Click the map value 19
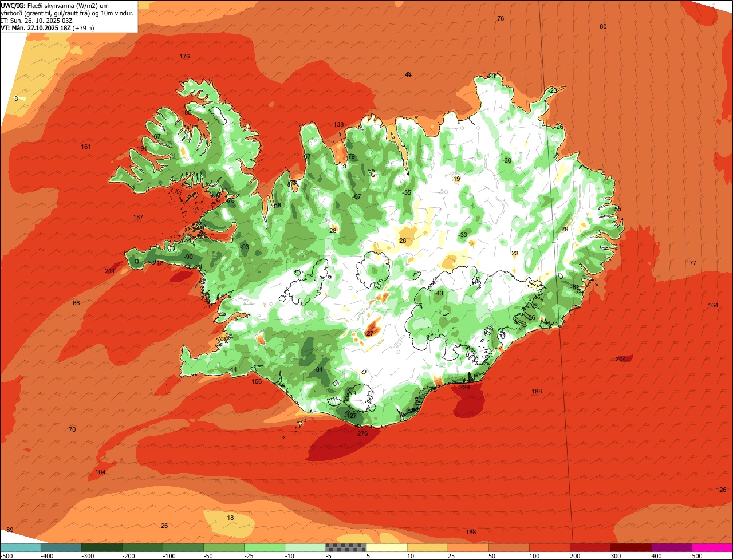Viewport: 733px width, 560px height. click(x=456, y=179)
